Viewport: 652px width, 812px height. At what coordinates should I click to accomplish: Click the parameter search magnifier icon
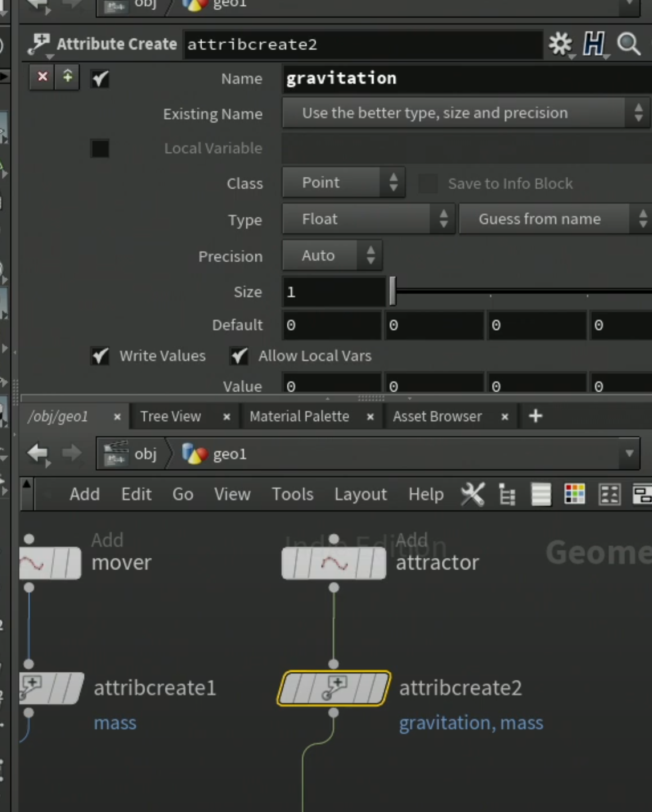[629, 44]
